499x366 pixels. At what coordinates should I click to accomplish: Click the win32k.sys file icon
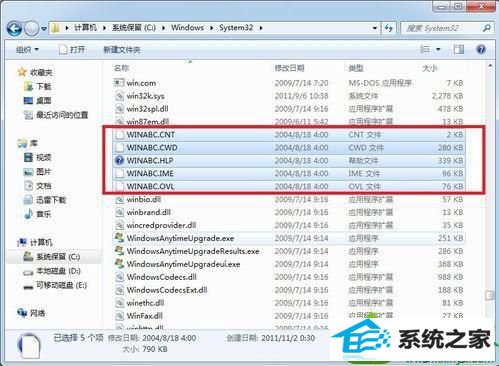click(119, 96)
